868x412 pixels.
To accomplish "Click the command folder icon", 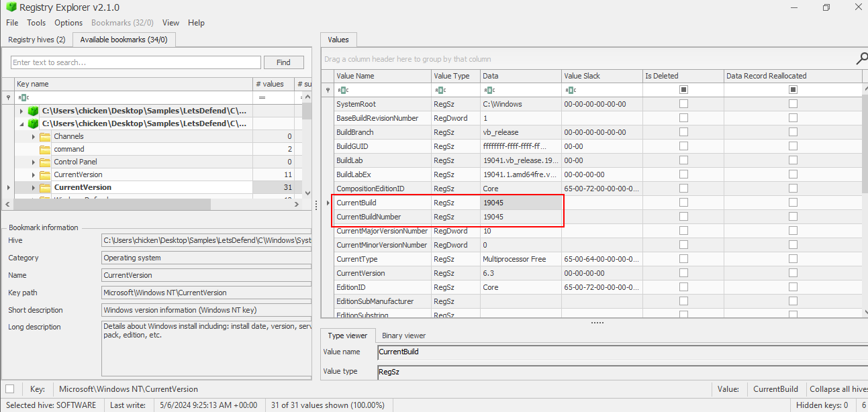I will pos(45,149).
